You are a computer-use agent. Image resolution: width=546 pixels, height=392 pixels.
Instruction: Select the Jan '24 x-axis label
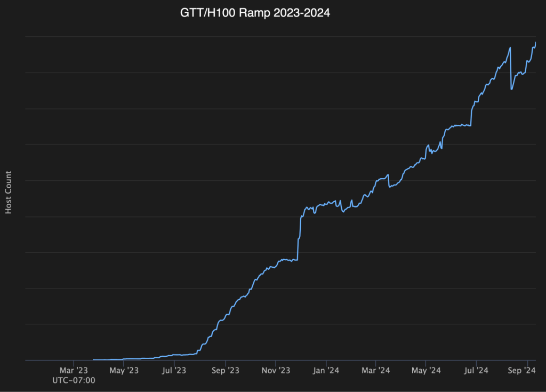pyautogui.click(x=326, y=370)
